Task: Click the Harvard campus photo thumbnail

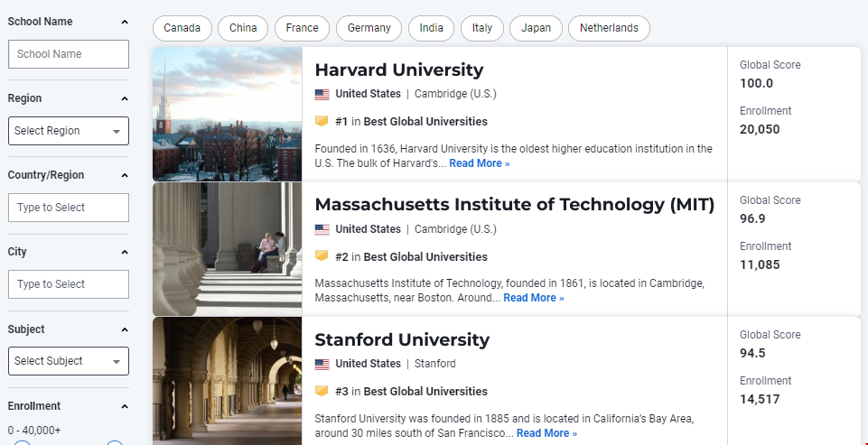Action: (x=228, y=114)
